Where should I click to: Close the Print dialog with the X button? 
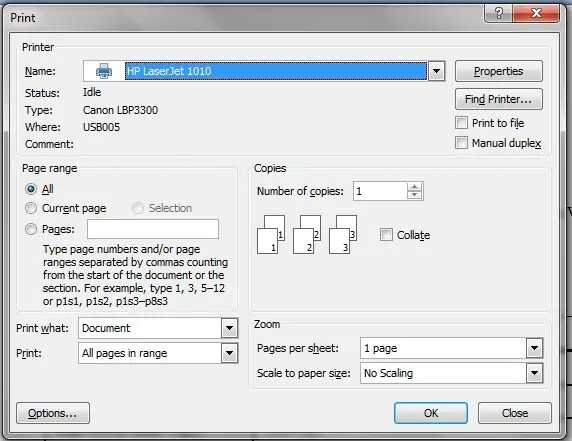pos(536,13)
